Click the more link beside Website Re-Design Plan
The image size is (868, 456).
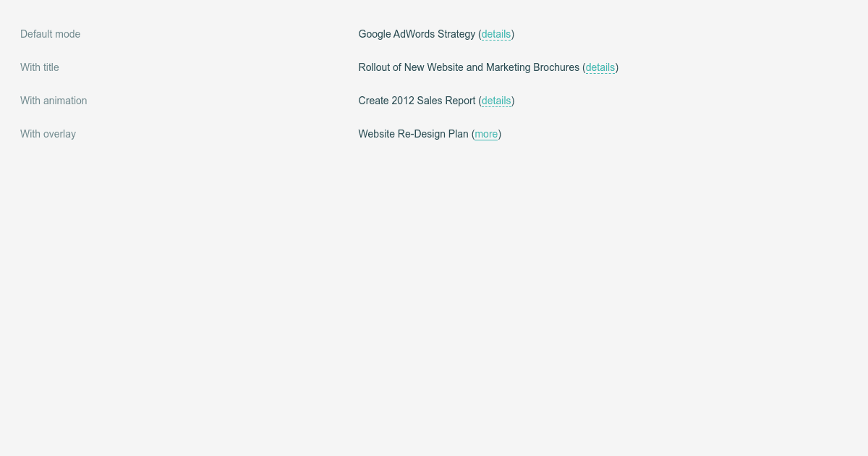[486, 134]
